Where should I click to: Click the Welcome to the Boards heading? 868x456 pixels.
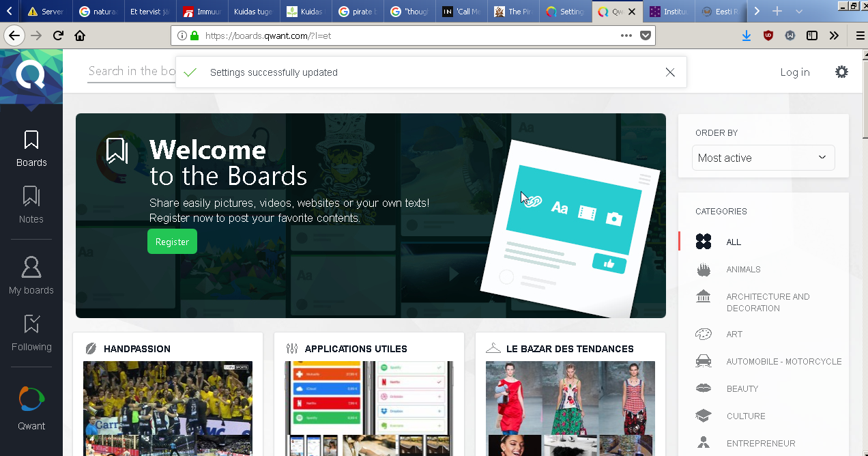tap(229, 162)
